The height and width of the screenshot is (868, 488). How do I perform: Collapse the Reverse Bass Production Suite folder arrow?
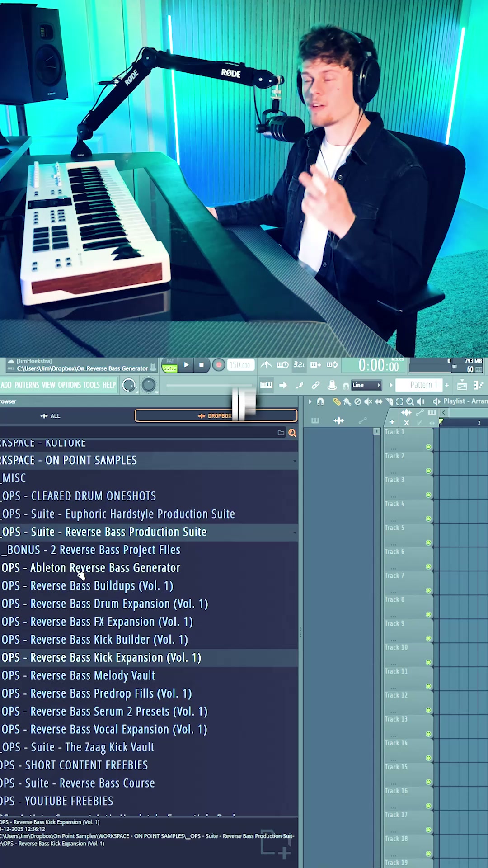(295, 533)
